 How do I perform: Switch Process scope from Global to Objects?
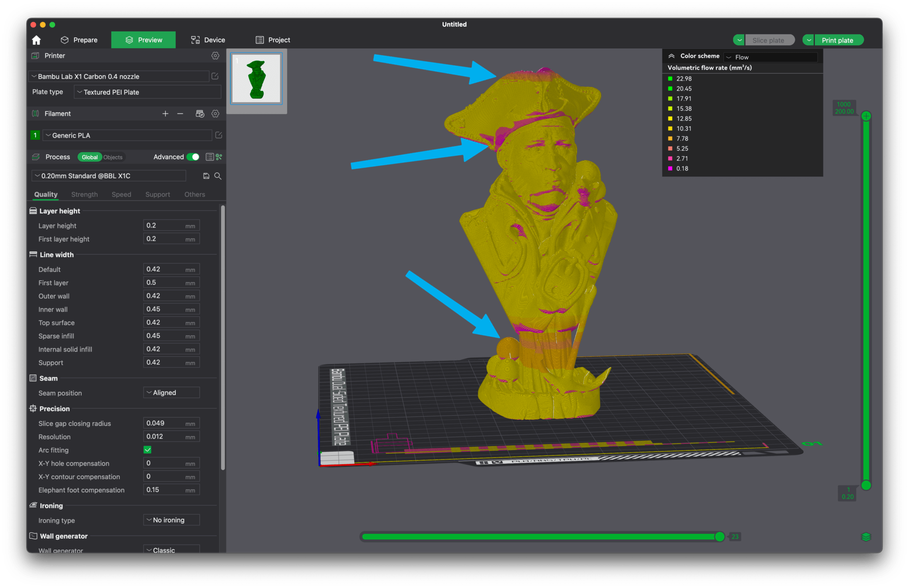(x=112, y=157)
